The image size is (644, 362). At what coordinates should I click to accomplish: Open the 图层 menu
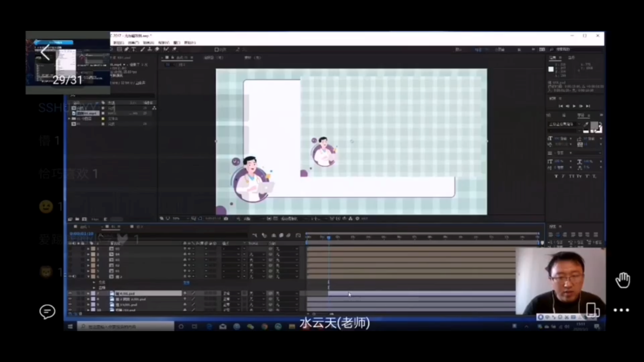(119, 43)
